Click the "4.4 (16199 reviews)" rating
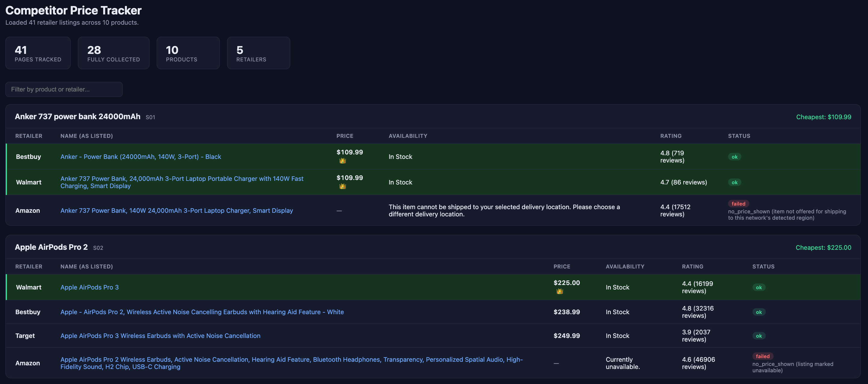Viewport: 868px width, 384px height. pos(697,287)
